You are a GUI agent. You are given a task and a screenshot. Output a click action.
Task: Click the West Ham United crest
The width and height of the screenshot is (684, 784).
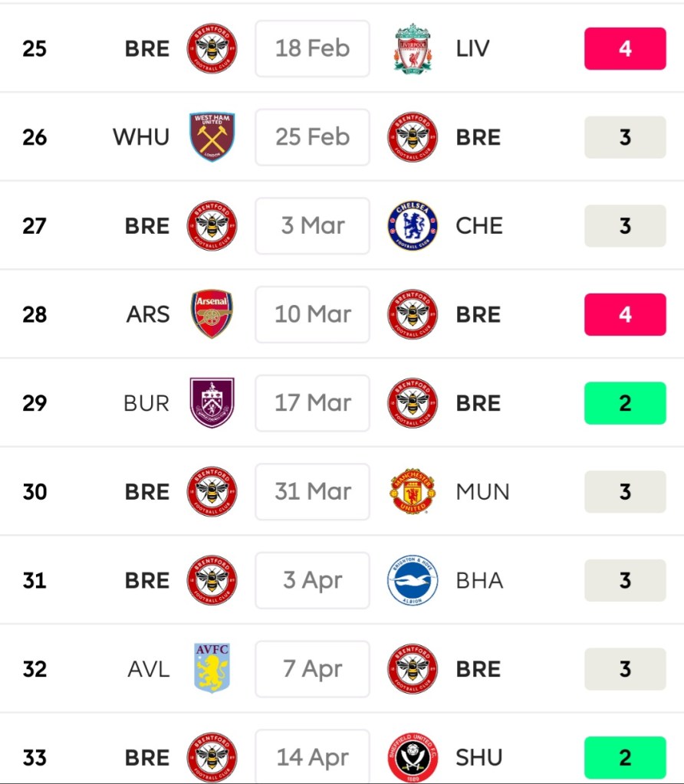coord(212,137)
